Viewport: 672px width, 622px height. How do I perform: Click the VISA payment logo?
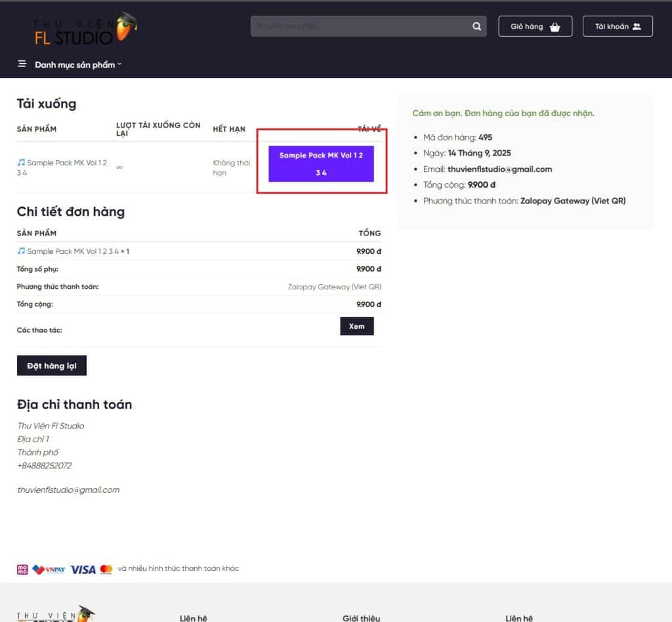(x=83, y=569)
